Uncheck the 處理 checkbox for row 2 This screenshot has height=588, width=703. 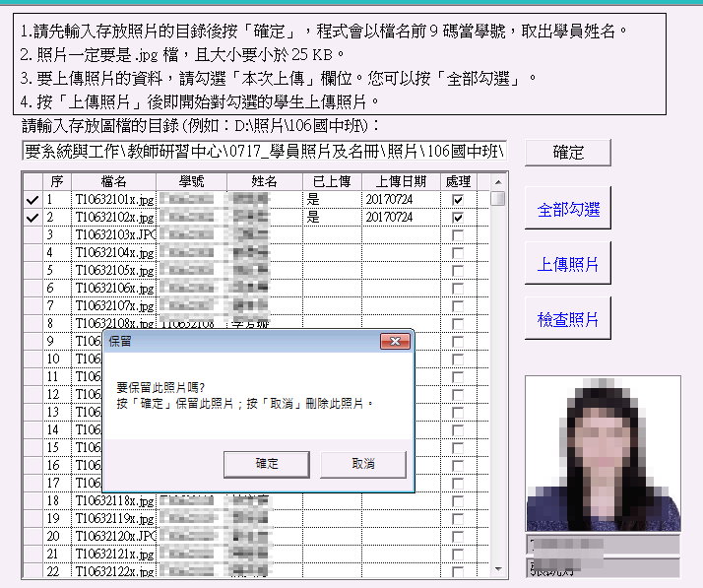tap(457, 217)
